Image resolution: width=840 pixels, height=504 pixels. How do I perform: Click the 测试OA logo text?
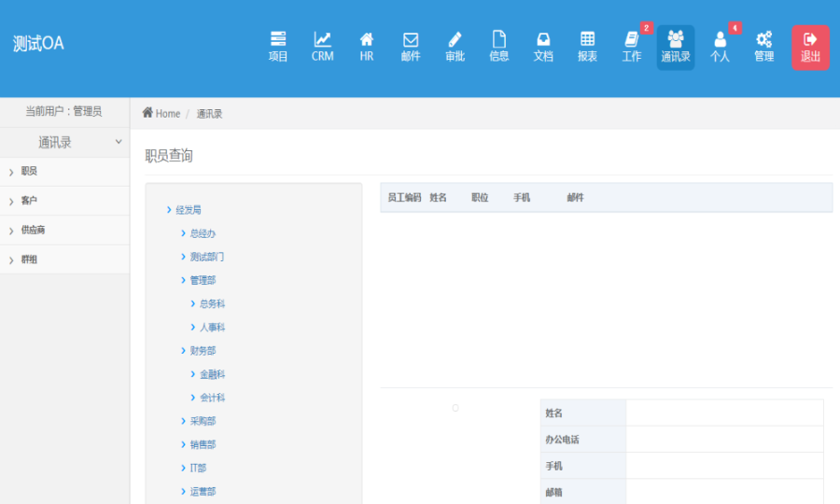[38, 43]
